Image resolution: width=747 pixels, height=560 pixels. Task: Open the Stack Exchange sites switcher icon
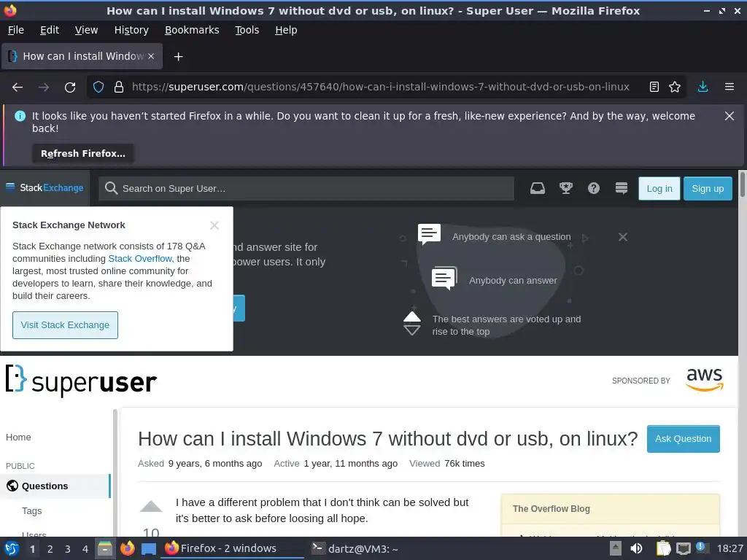coord(622,189)
